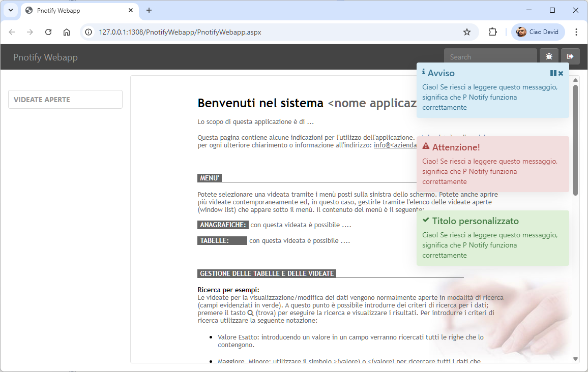Close the Avviso notification

[561, 73]
